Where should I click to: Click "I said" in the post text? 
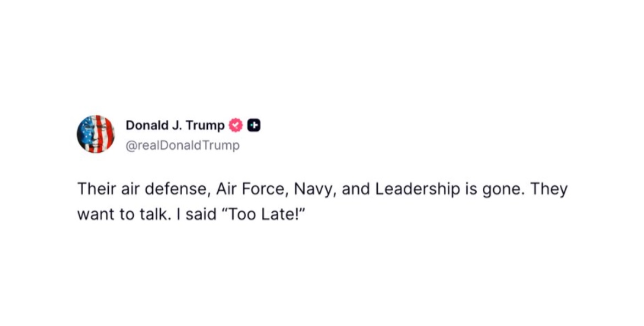point(186,215)
